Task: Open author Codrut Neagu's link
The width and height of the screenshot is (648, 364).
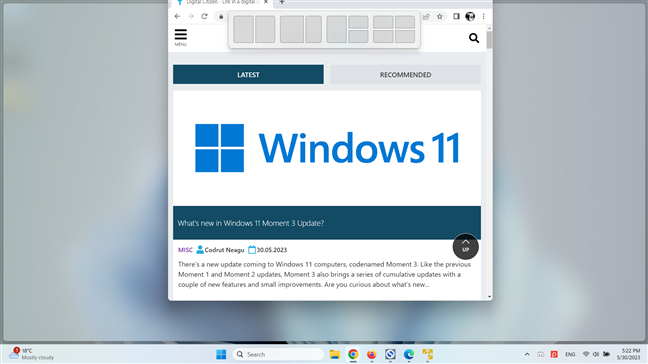Action: click(x=224, y=250)
